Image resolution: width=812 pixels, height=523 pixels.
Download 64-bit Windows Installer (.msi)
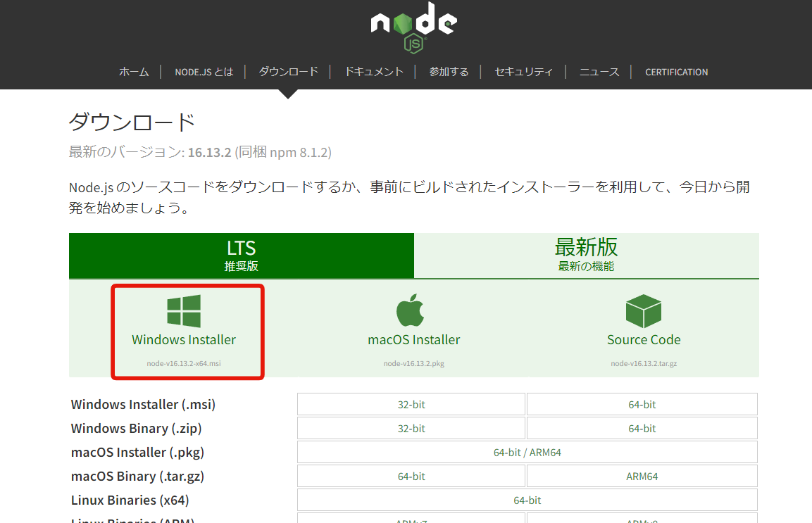pos(642,405)
